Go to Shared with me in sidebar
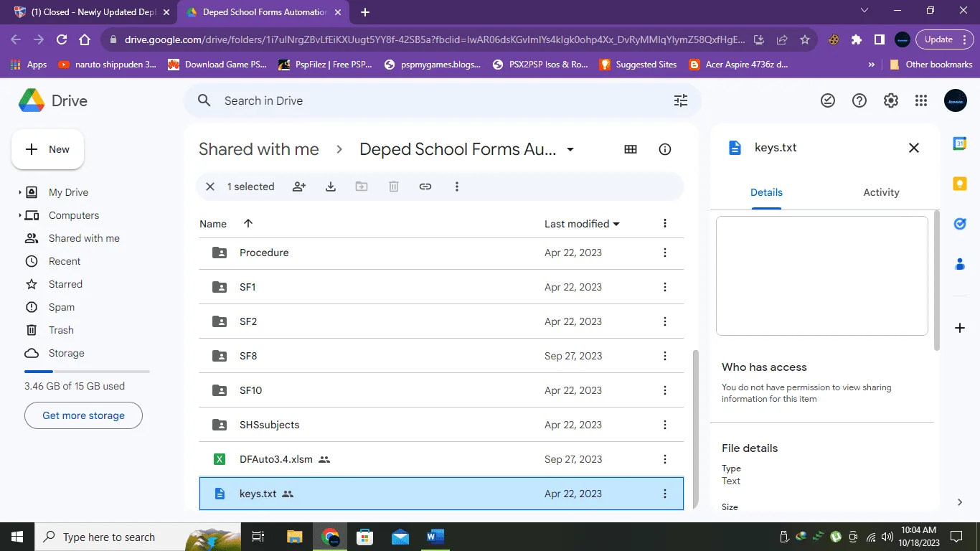 tap(84, 238)
